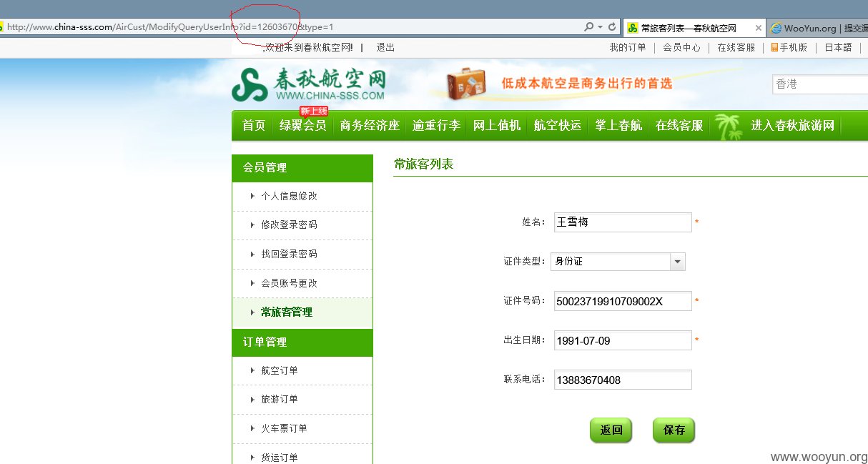Click the 联系电话 field 13883670408
868x464 pixels.
point(623,380)
